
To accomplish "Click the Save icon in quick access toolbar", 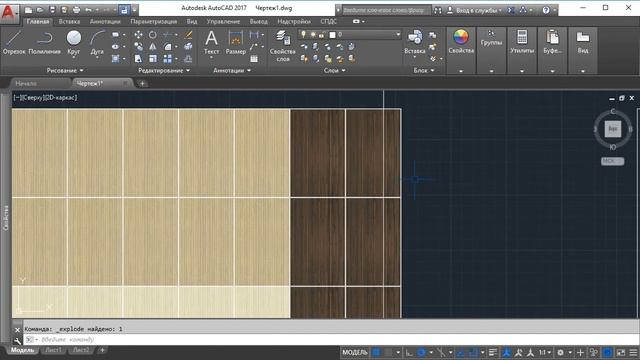I will (x=52, y=10).
